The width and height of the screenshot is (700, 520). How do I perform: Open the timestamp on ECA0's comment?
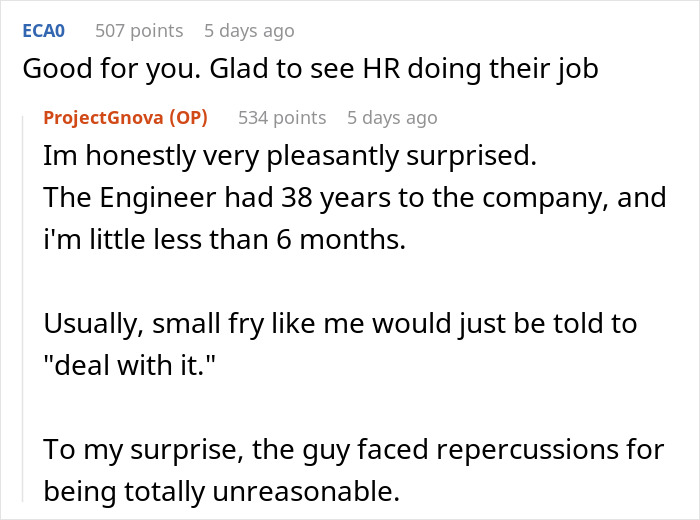coord(249,31)
